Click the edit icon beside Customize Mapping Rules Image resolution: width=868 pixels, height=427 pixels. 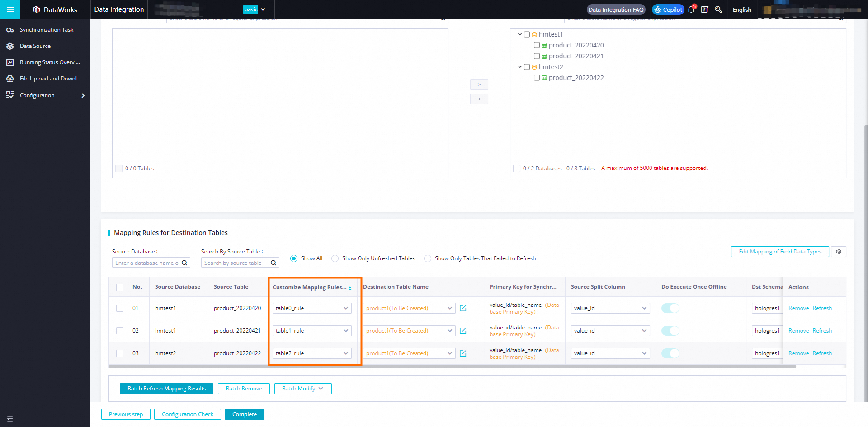pos(350,287)
